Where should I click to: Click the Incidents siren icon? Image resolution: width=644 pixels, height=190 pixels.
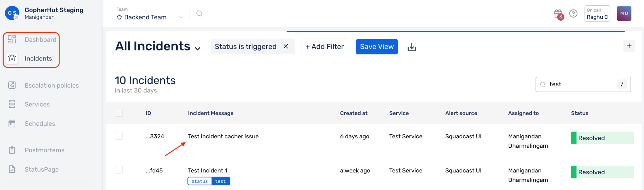click(x=12, y=58)
